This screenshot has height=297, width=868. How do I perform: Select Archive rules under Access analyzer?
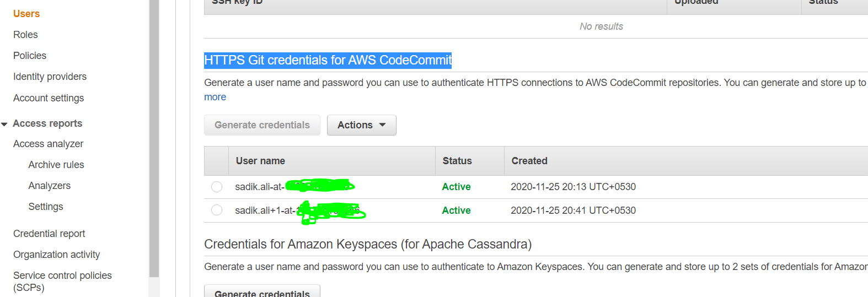point(56,165)
